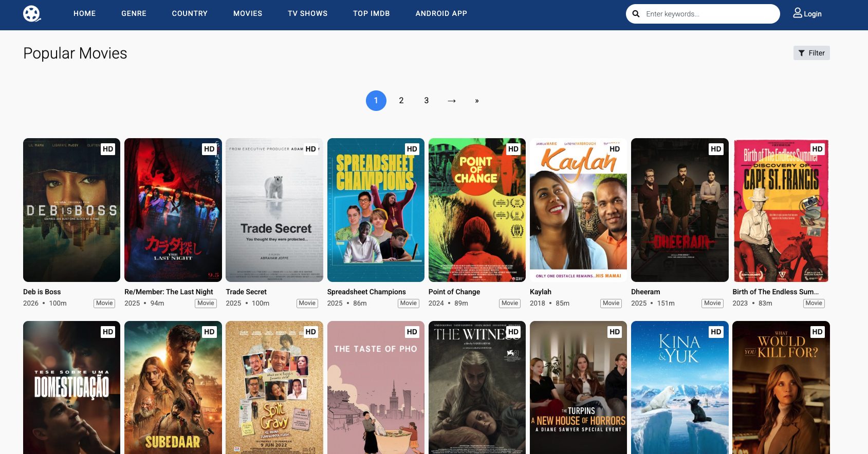The width and height of the screenshot is (868, 454).
Task: Click the search magnifier icon
Action: 636,14
